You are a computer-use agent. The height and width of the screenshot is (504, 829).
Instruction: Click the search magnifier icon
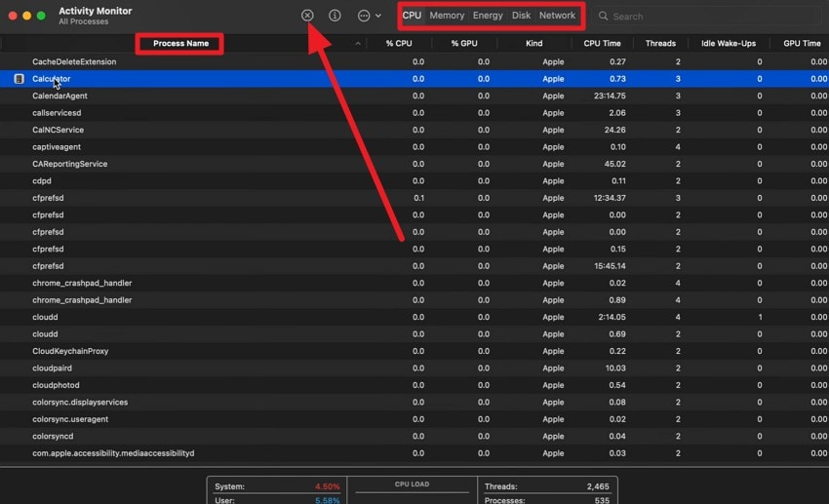click(x=603, y=16)
